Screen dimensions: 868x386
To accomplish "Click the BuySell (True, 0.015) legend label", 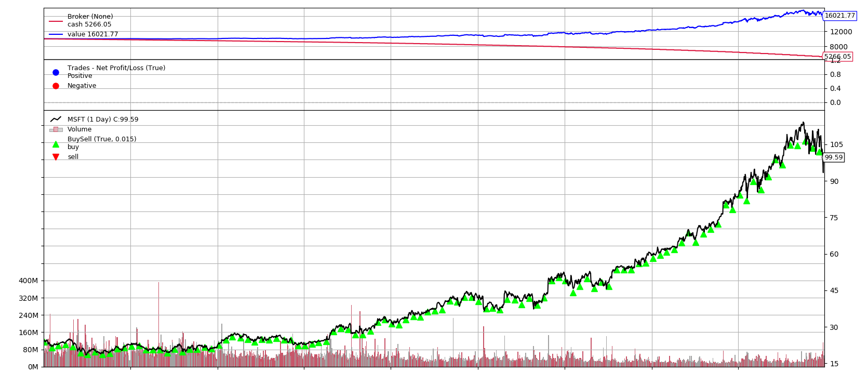I will coord(102,139).
